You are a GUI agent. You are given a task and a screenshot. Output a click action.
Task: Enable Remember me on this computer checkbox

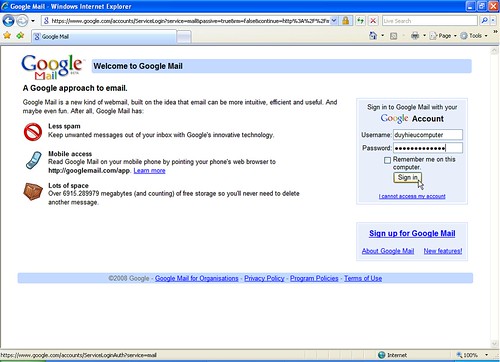(x=387, y=160)
